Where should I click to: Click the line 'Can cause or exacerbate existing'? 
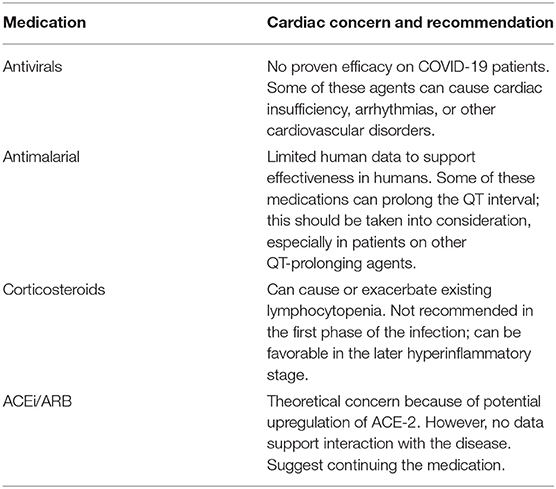379,290
